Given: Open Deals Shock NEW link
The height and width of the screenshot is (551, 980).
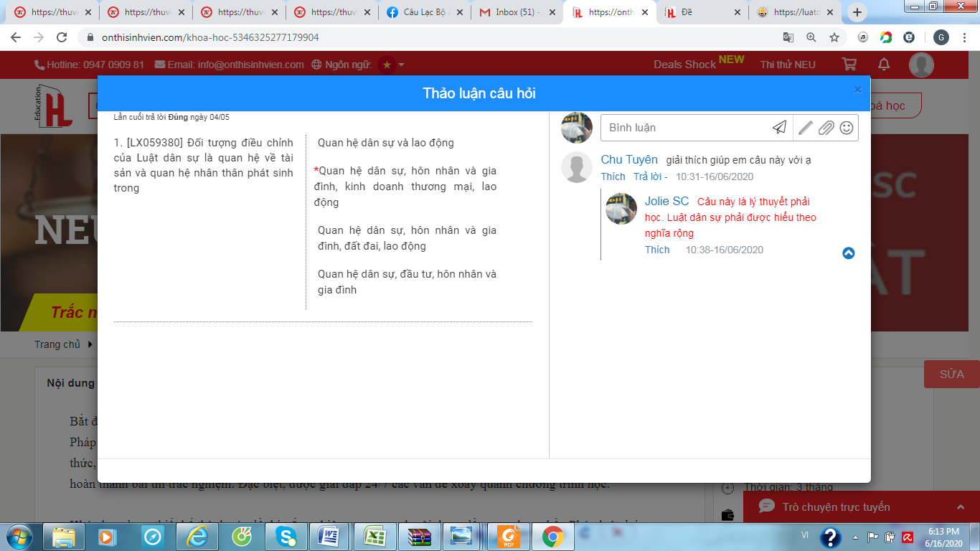Looking at the screenshot, I should (699, 63).
